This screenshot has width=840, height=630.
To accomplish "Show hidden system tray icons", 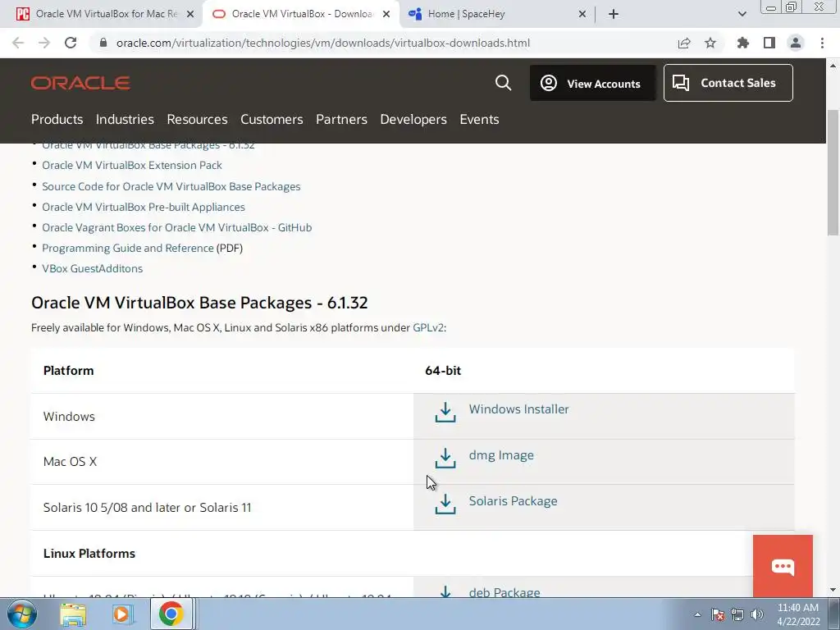I will coord(697,614).
